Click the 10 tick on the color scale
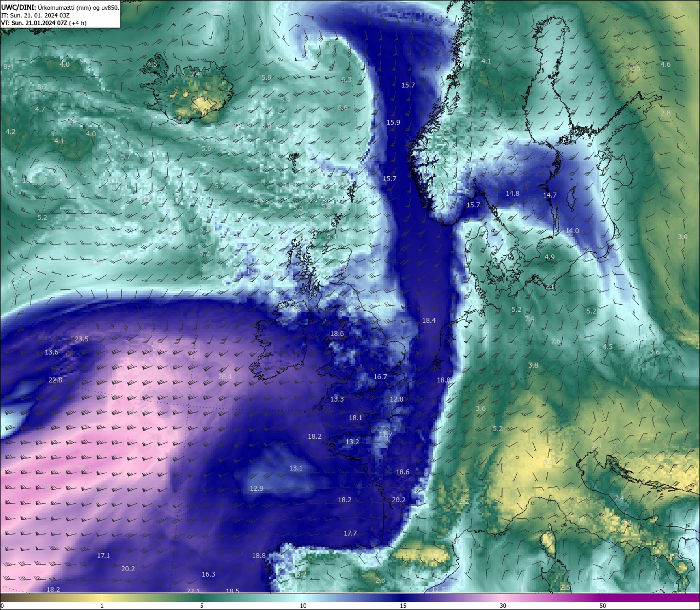This screenshot has width=700, height=610. [x=303, y=606]
